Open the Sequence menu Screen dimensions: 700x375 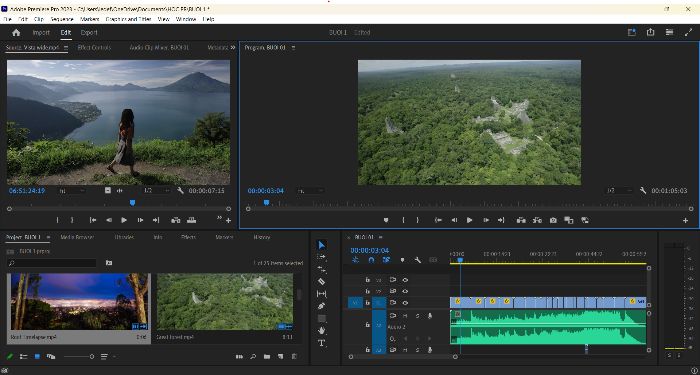[x=62, y=19]
